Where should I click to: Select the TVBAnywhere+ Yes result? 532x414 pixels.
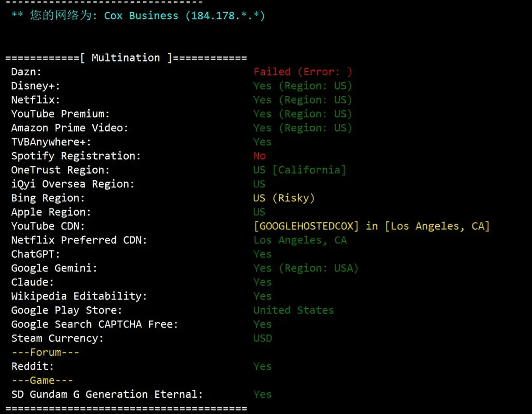coord(263,142)
